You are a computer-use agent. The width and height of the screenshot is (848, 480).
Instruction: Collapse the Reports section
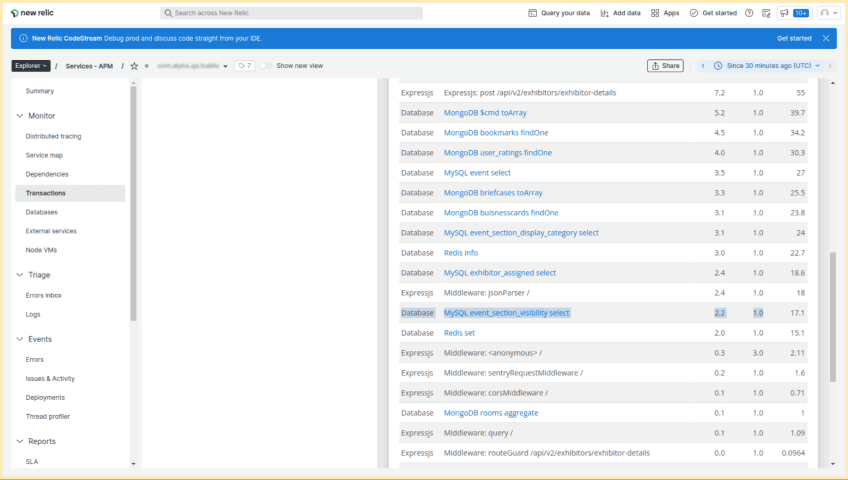(x=20, y=441)
